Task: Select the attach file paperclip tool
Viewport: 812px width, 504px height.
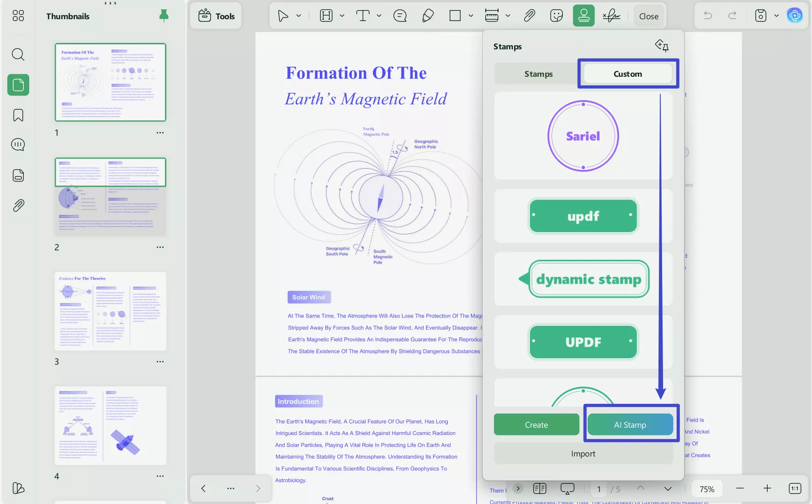Action: [x=529, y=16]
